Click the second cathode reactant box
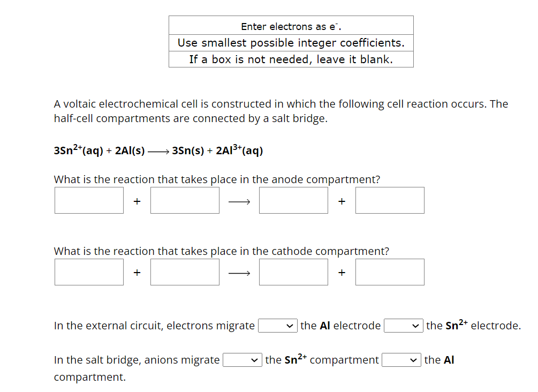Image resolution: width=538 pixels, height=392 pixels. [185, 272]
